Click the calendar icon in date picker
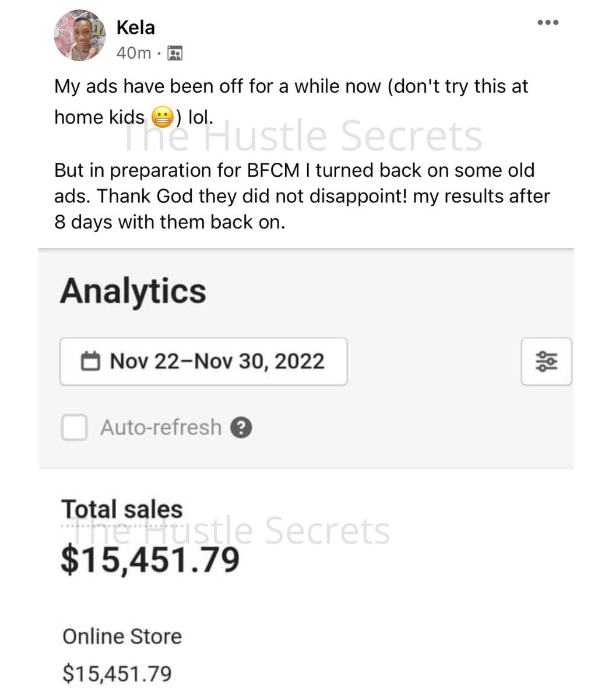The width and height of the screenshot is (612, 700). [x=90, y=361]
